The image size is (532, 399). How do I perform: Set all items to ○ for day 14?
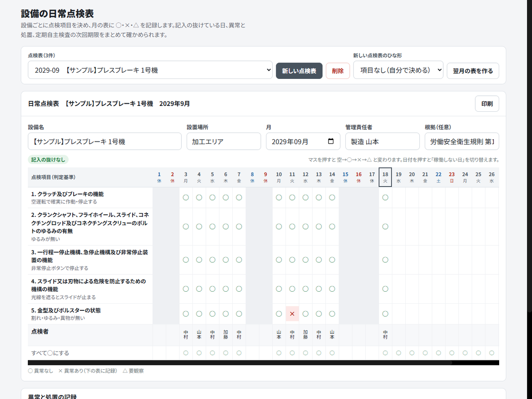coord(332,353)
